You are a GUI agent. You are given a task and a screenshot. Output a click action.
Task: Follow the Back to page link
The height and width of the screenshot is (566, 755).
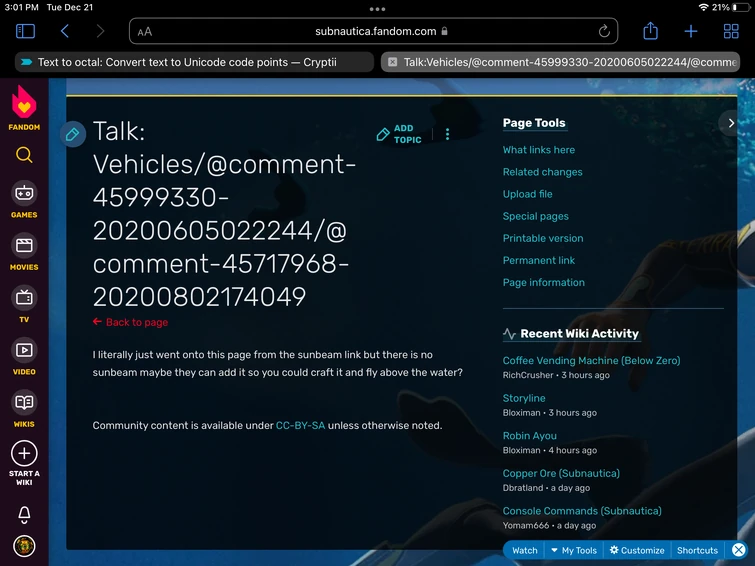(130, 322)
